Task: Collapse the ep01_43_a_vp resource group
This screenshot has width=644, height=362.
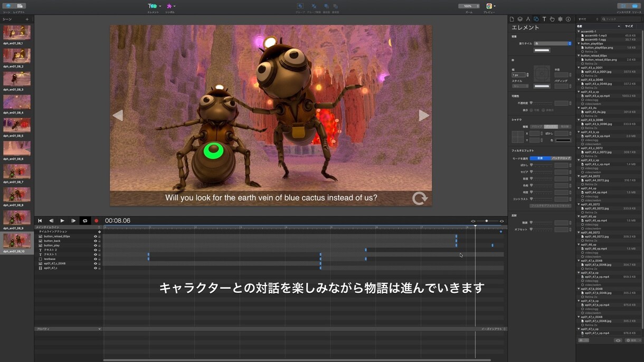Action: click(x=579, y=92)
